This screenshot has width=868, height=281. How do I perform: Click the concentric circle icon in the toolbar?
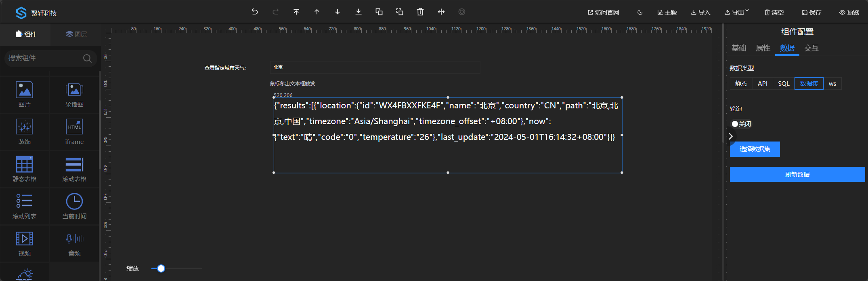(462, 12)
